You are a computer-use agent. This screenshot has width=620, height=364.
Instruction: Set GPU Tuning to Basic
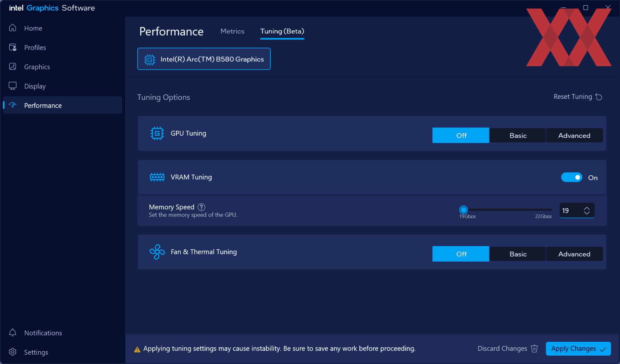518,135
